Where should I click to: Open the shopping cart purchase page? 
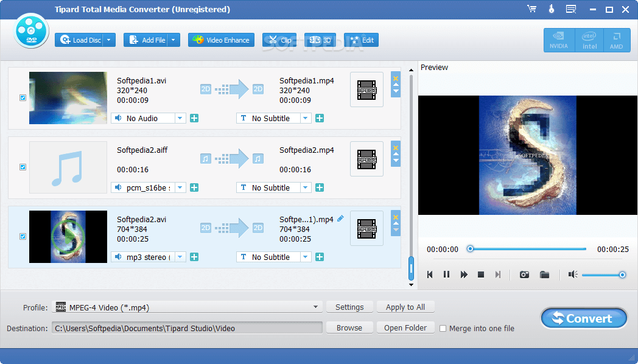[531, 9]
